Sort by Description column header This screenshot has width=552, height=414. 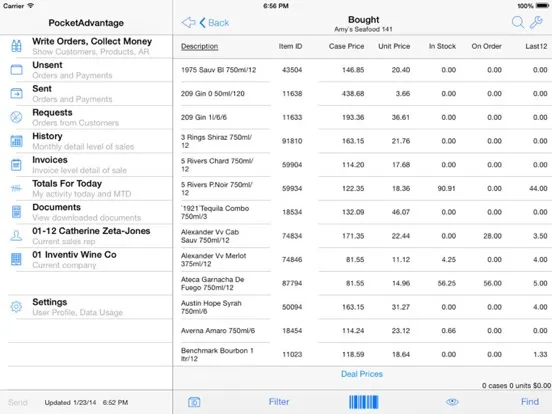point(200,46)
